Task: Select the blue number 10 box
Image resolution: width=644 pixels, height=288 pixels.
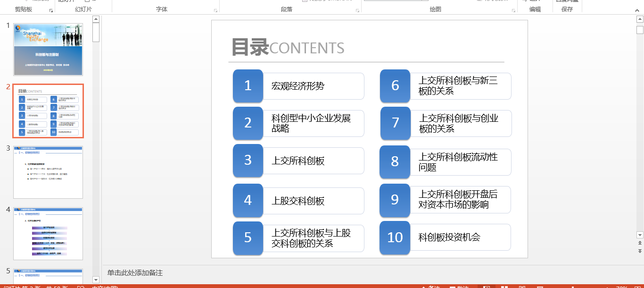Action: [395, 237]
